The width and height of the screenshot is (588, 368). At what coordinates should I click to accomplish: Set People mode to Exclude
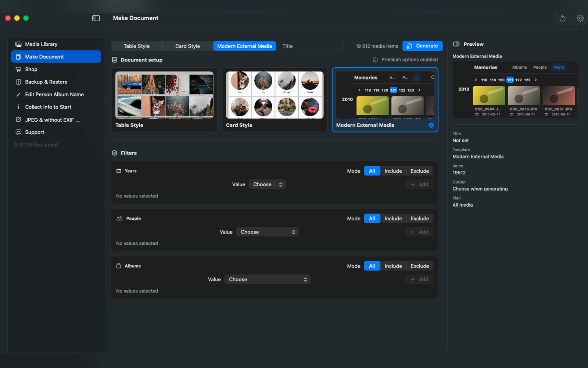coord(420,218)
